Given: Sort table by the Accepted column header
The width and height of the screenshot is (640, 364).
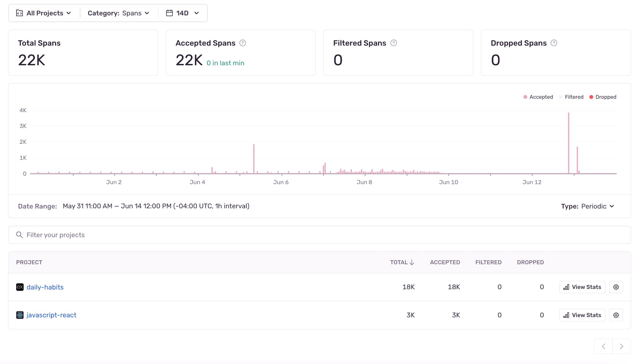Looking at the screenshot, I should [x=445, y=262].
